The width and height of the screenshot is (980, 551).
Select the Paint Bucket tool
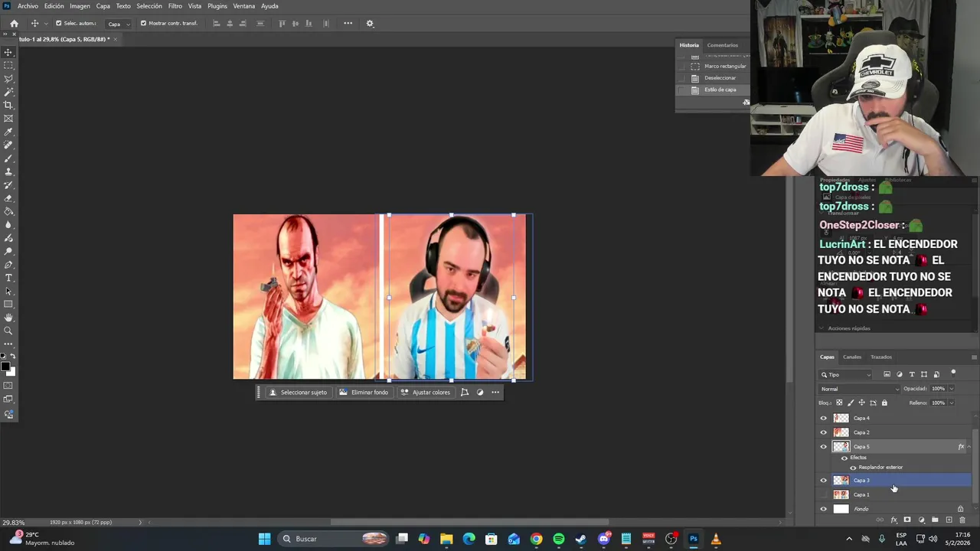click(8, 211)
